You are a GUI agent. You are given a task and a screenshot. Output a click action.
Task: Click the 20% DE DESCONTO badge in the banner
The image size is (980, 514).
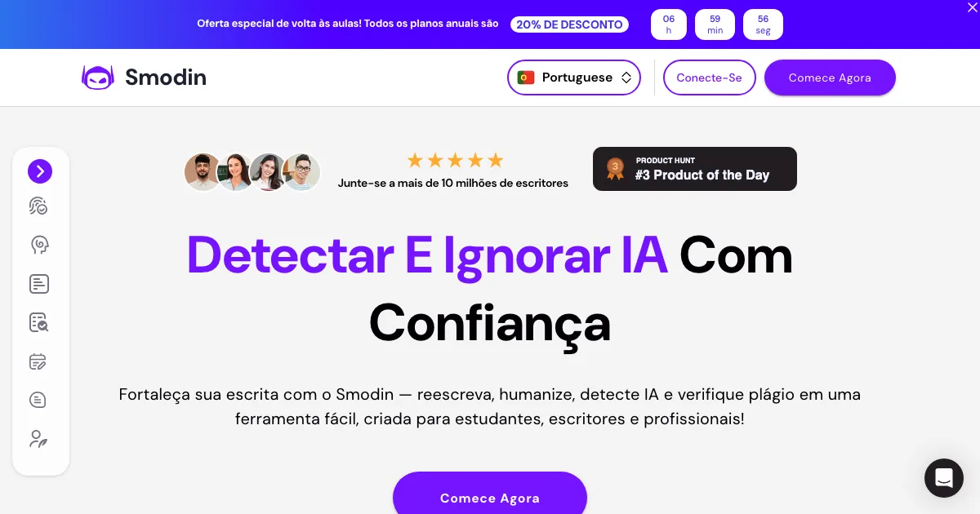tap(570, 24)
